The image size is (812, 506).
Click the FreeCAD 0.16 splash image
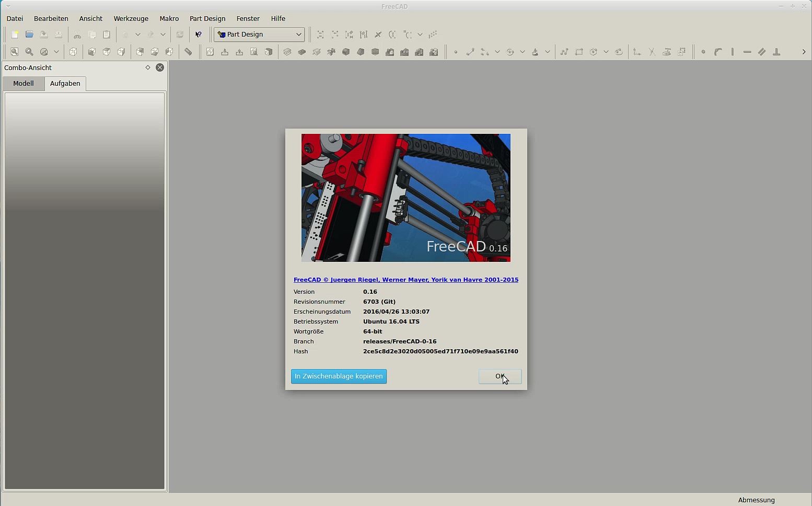click(x=406, y=198)
